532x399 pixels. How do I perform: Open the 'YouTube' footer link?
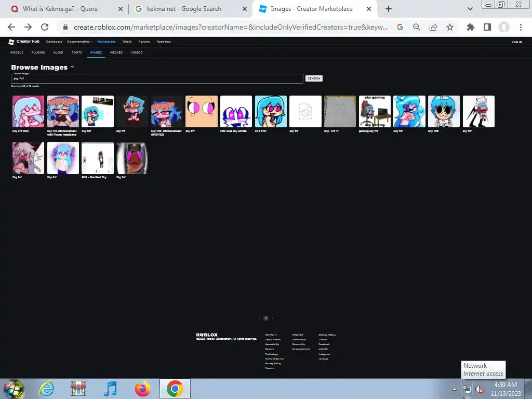coord(323,359)
